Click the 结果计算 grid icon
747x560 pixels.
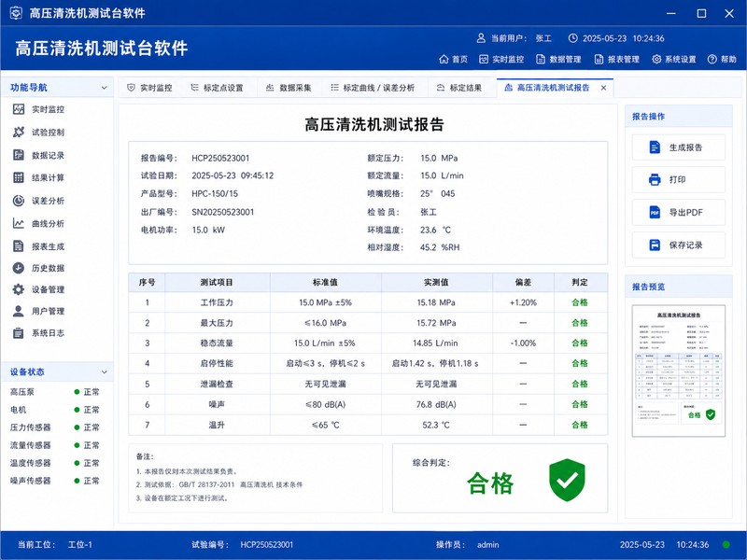pyautogui.click(x=18, y=177)
